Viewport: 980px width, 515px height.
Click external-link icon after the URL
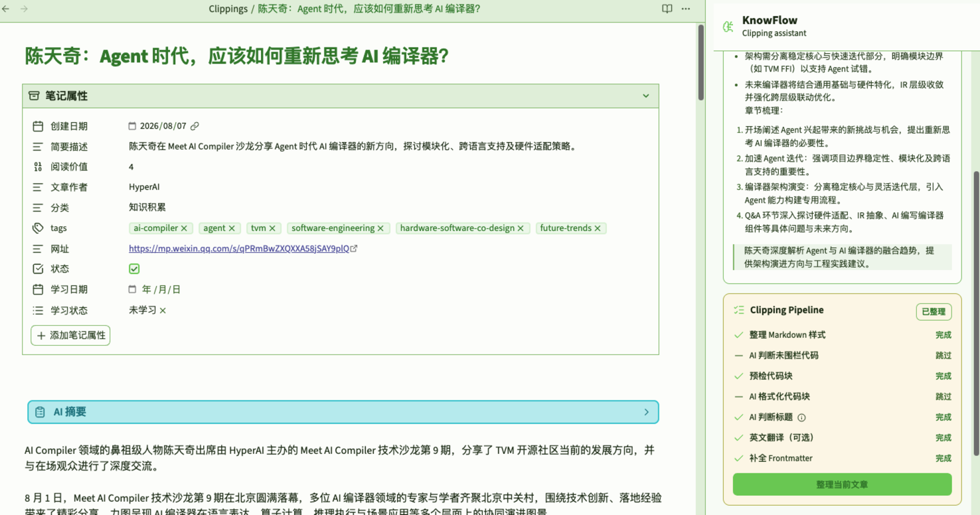pyautogui.click(x=354, y=249)
